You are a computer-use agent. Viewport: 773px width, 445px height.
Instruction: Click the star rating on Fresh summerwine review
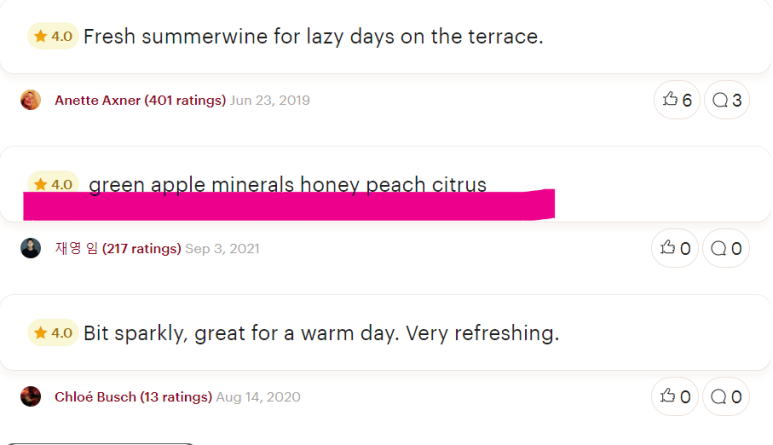coord(53,36)
